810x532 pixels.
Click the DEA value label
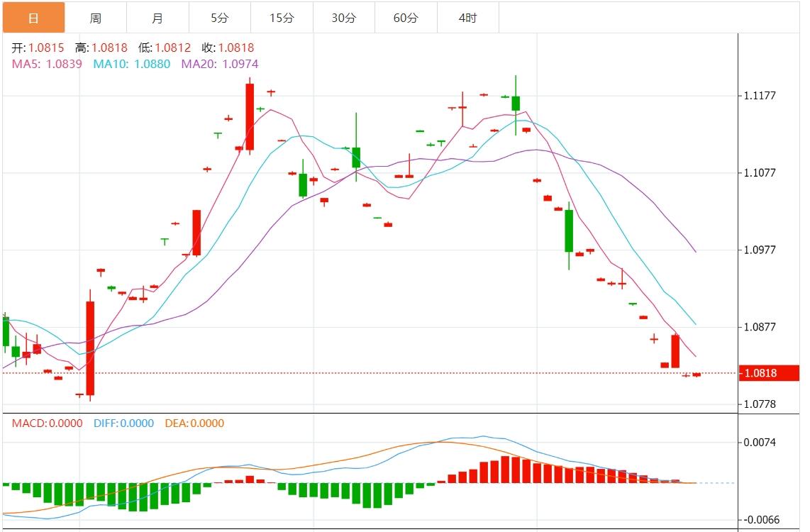[x=194, y=423]
